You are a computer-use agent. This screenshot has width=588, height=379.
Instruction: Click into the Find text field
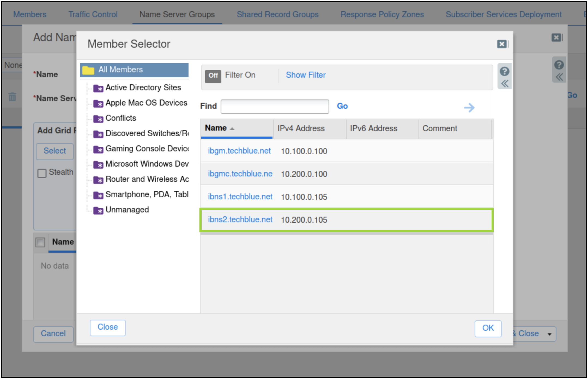pos(275,106)
